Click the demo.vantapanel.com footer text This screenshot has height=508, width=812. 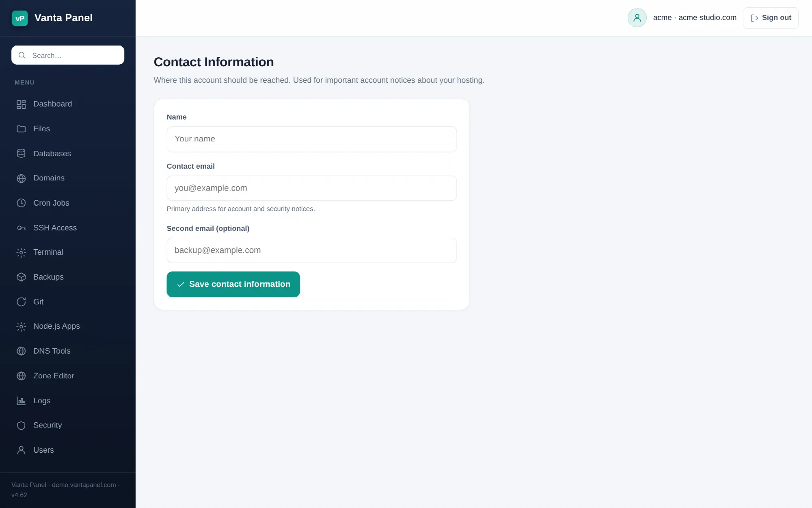(84, 485)
